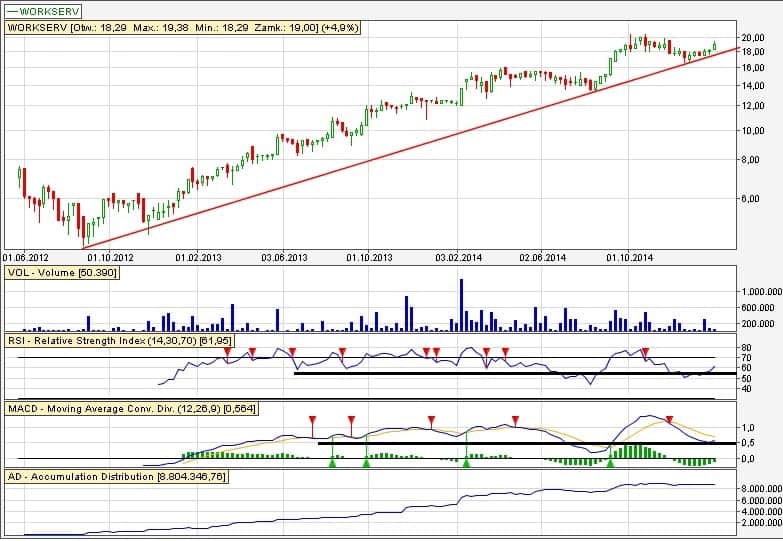Select the thick black support line on RSI
Image resolution: width=783 pixels, height=541 pixels.
coord(500,373)
